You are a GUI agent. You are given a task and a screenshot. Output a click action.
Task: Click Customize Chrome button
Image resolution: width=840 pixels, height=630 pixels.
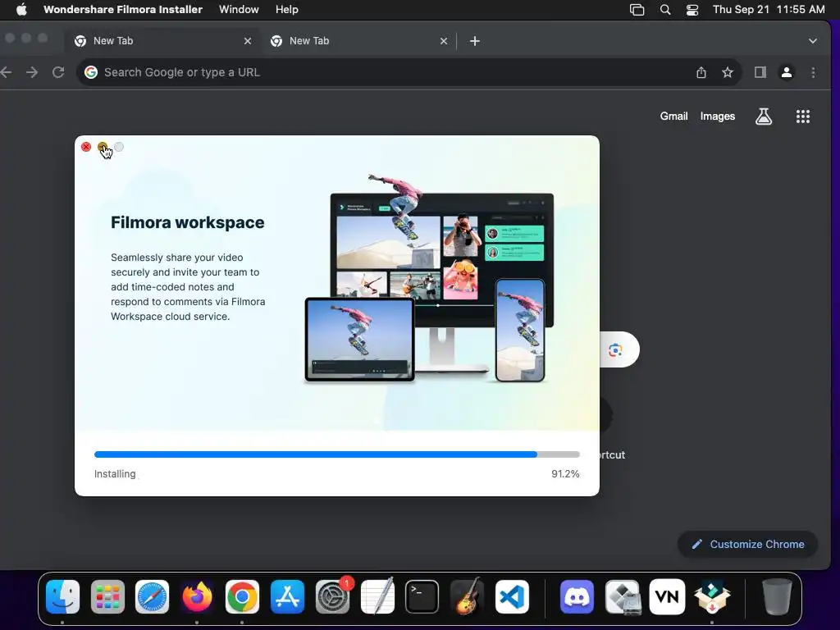coord(748,545)
